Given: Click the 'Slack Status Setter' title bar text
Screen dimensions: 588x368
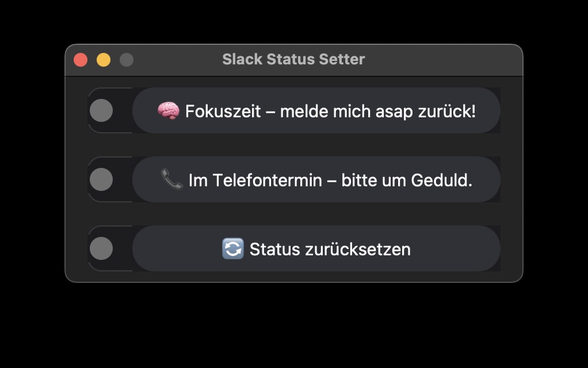Looking at the screenshot, I should [293, 59].
